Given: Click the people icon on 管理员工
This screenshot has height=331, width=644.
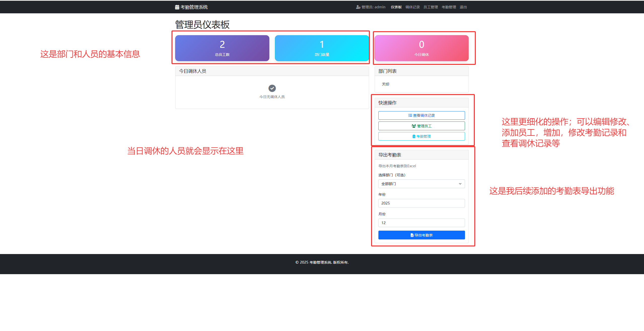Looking at the screenshot, I should point(414,126).
